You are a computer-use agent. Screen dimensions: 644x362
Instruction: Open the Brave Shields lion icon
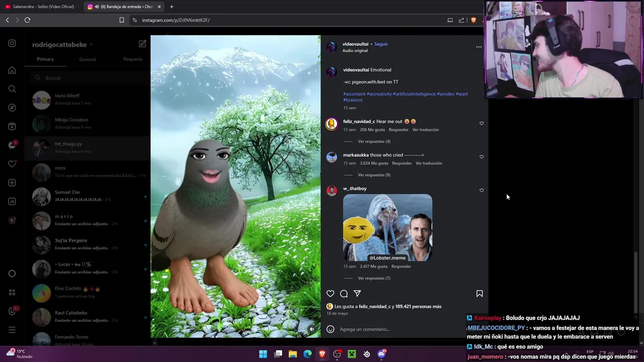pyautogui.click(x=473, y=20)
